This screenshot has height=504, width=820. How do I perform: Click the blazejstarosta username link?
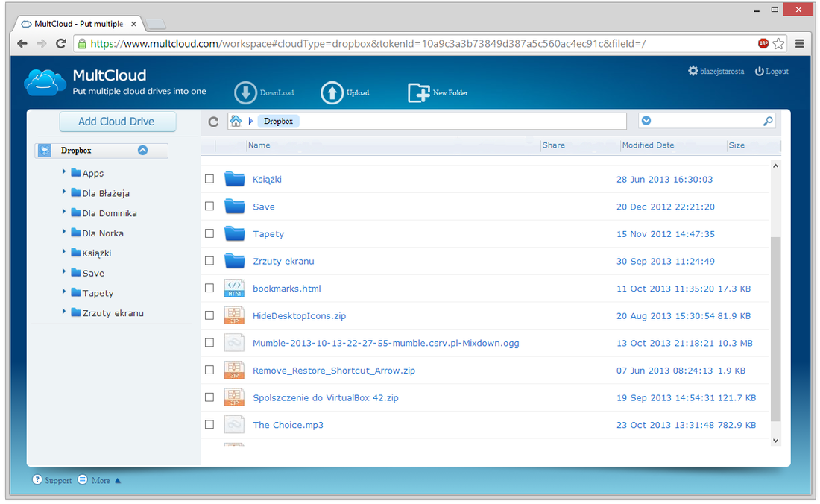(x=722, y=71)
